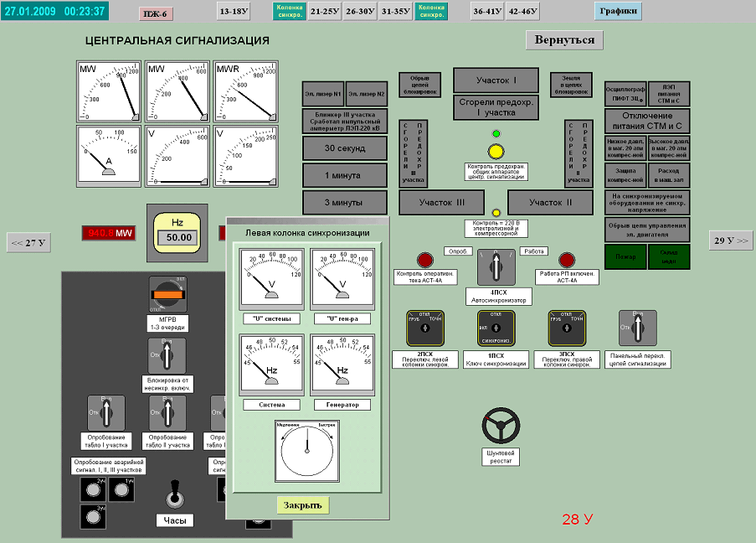Toggle Блокировка от несинхр. включ. switch
This screenshot has width=756, height=543.
click(x=167, y=356)
